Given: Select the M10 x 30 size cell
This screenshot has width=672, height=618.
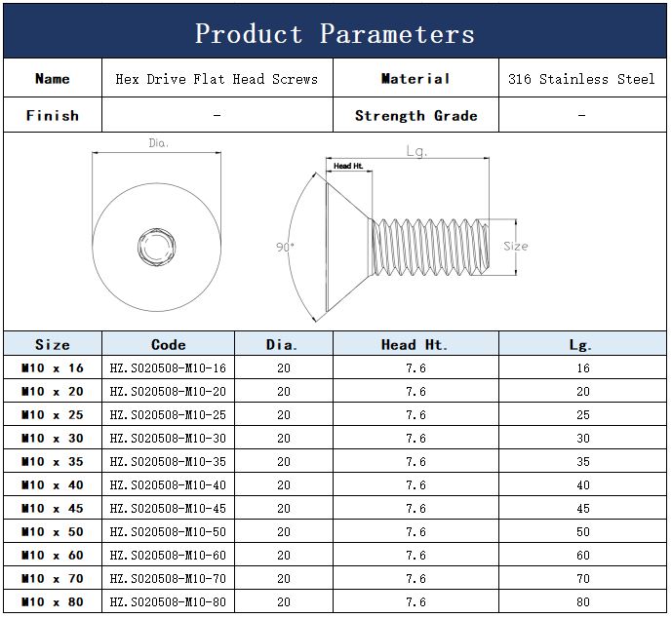Looking at the screenshot, I should [x=53, y=438].
